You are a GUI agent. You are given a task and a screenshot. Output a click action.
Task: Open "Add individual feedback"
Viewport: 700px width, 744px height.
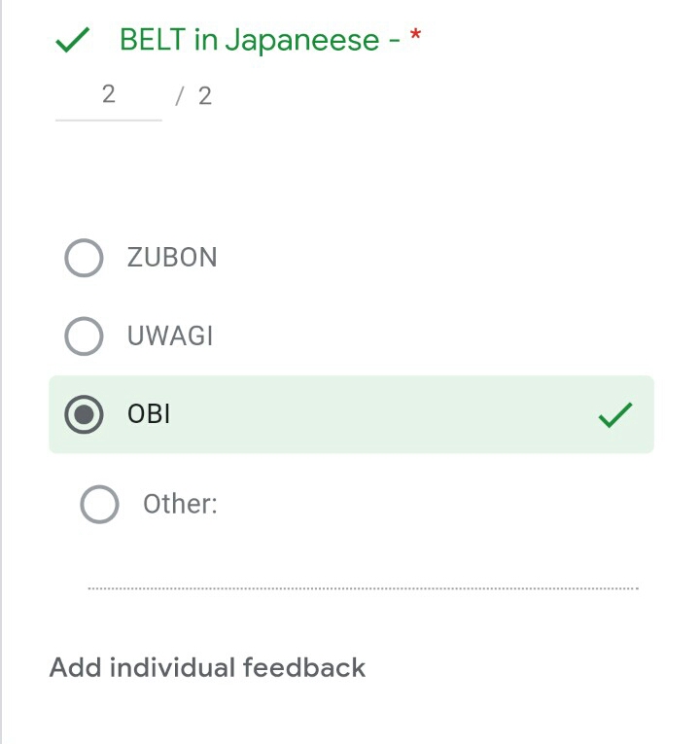pos(207,668)
